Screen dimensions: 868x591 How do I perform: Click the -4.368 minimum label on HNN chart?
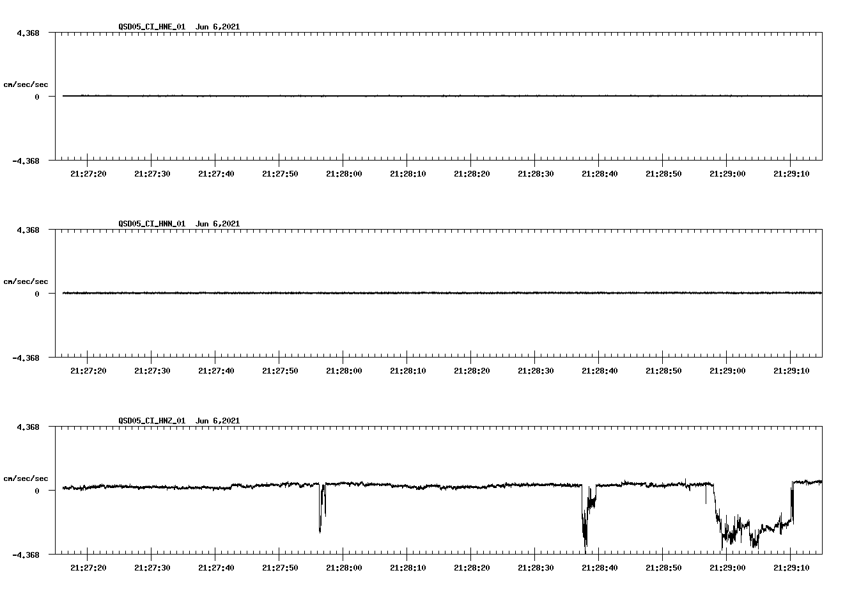pos(26,358)
